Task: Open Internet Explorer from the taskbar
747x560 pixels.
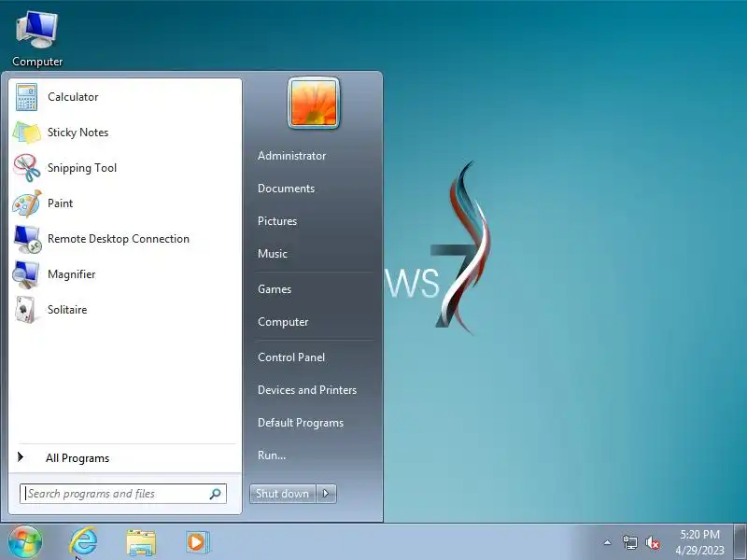Action: click(x=83, y=542)
